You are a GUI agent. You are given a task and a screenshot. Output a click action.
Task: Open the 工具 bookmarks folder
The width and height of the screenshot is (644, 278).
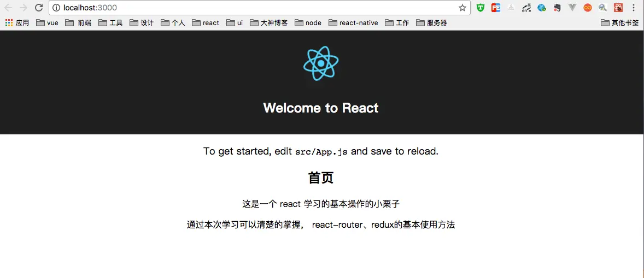coord(110,23)
